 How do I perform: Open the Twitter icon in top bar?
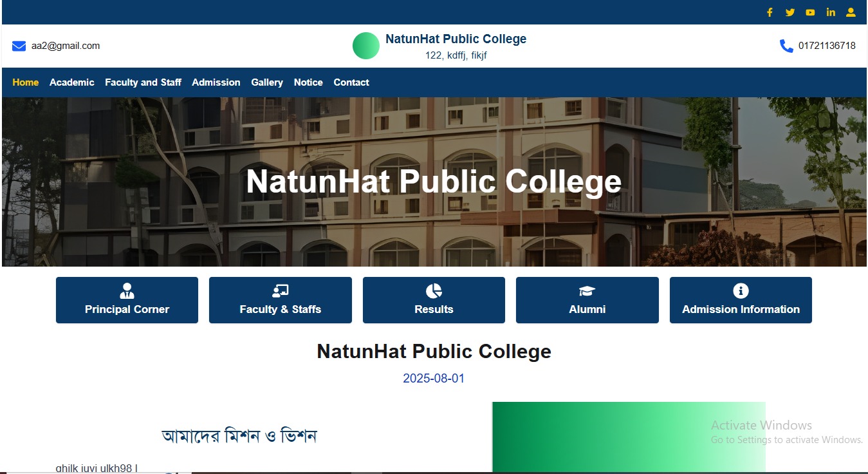[790, 12]
